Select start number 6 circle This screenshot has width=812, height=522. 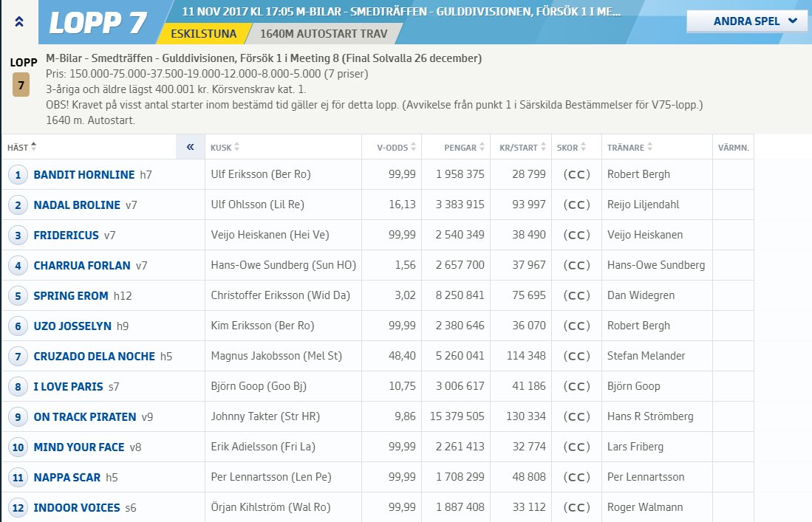[x=18, y=326]
